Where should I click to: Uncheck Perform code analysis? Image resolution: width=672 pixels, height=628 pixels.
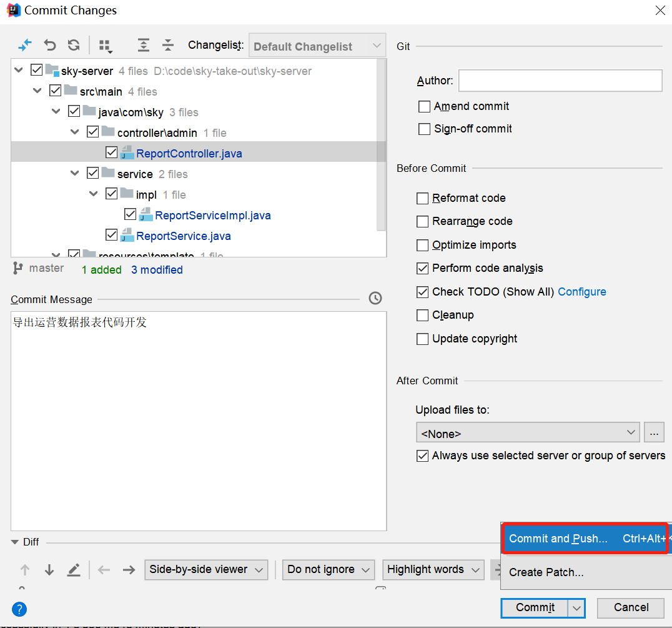tap(423, 268)
